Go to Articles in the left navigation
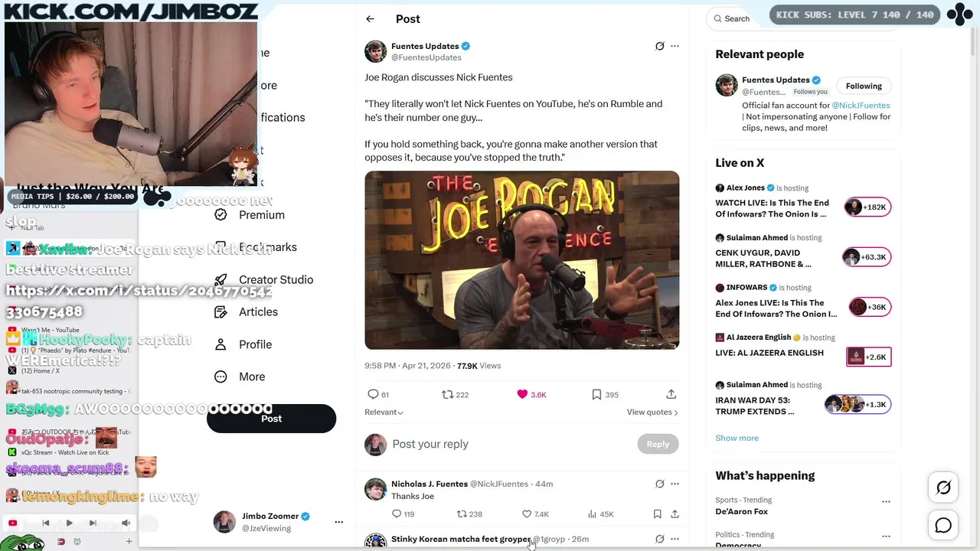 pyautogui.click(x=258, y=312)
